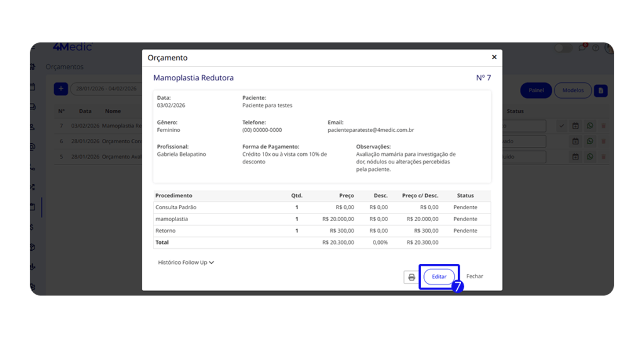Click the calendar schedule icon on second row
Image resolution: width=644 pixels, height=338 pixels.
[x=575, y=141]
